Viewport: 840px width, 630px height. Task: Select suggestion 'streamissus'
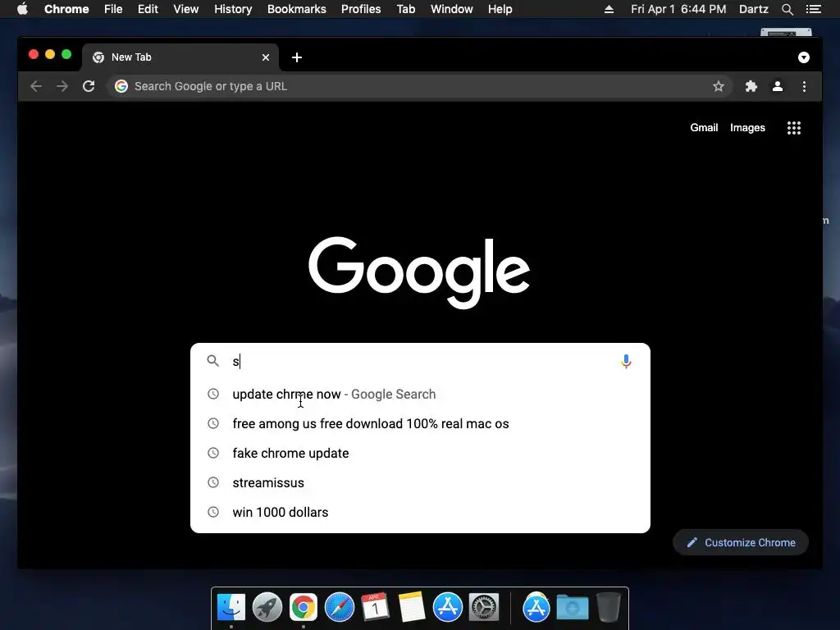click(421, 482)
